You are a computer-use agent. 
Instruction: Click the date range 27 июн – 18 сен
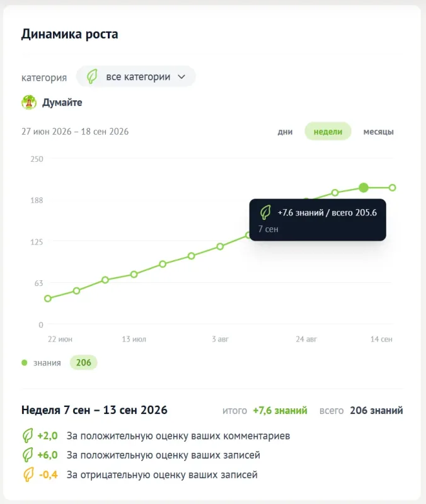point(75,132)
